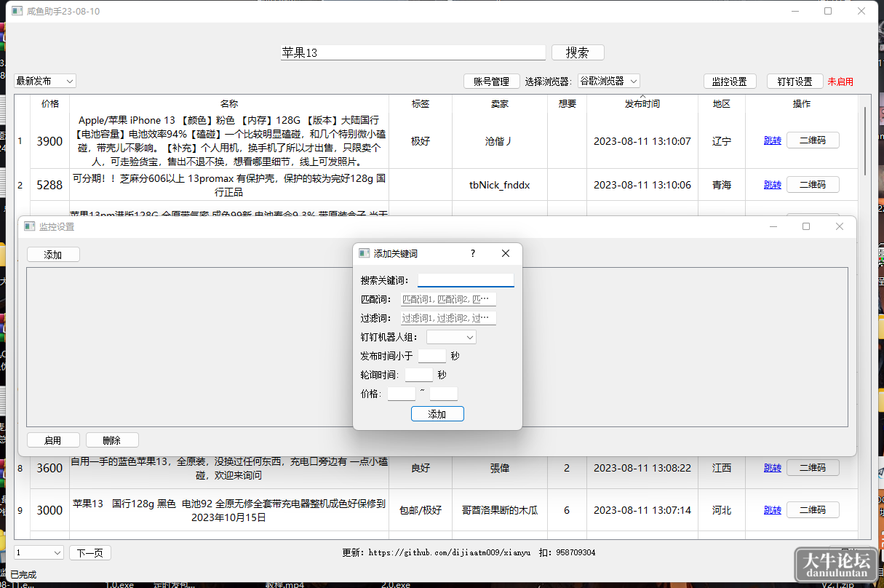Click the 地区 column header
Viewport: 884px width, 588px height.
pyautogui.click(x=721, y=104)
